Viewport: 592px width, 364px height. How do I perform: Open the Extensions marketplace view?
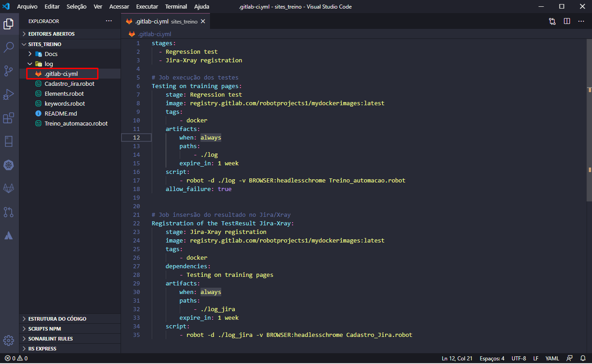[x=9, y=118]
